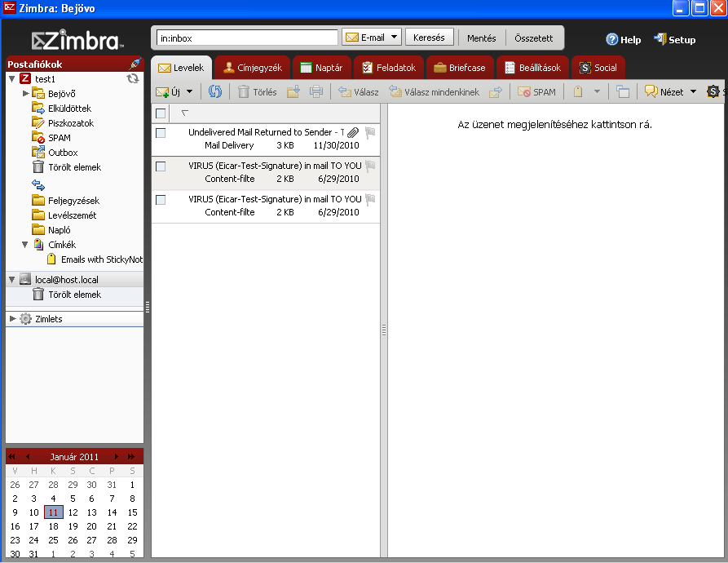
Task: Check the Undelivered Mail Returned message checkbox
Action: (161, 133)
